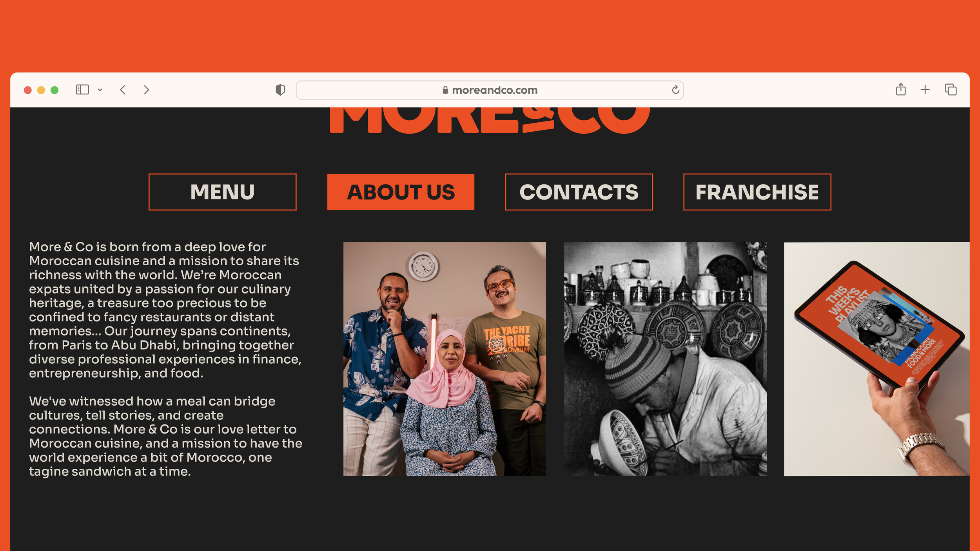Open the FRANCHISE page
The height and width of the screenshot is (551, 980).
pos(757,192)
